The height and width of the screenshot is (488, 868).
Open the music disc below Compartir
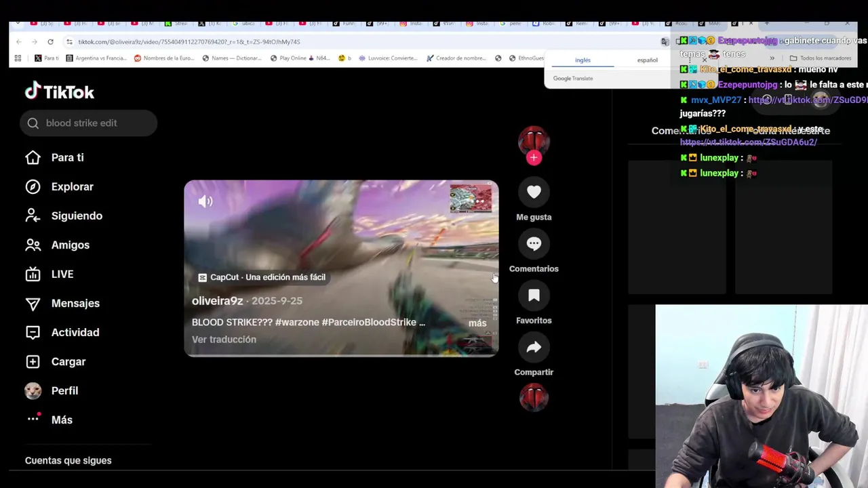coord(534,397)
